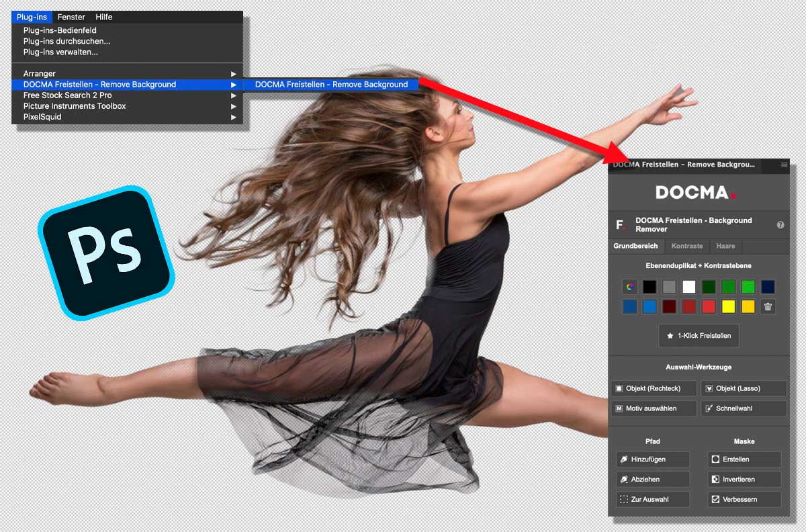Pick the medium green swatch
The height and width of the screenshot is (532, 806).
[729, 287]
